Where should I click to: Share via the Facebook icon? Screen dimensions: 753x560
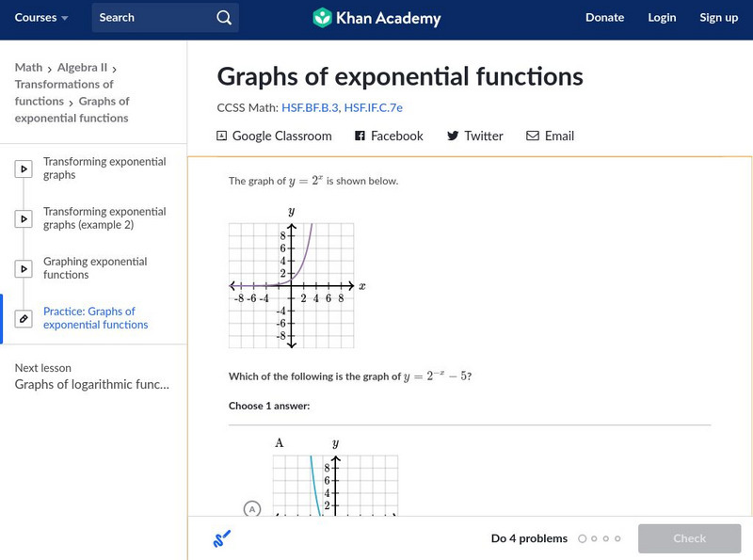coord(360,136)
